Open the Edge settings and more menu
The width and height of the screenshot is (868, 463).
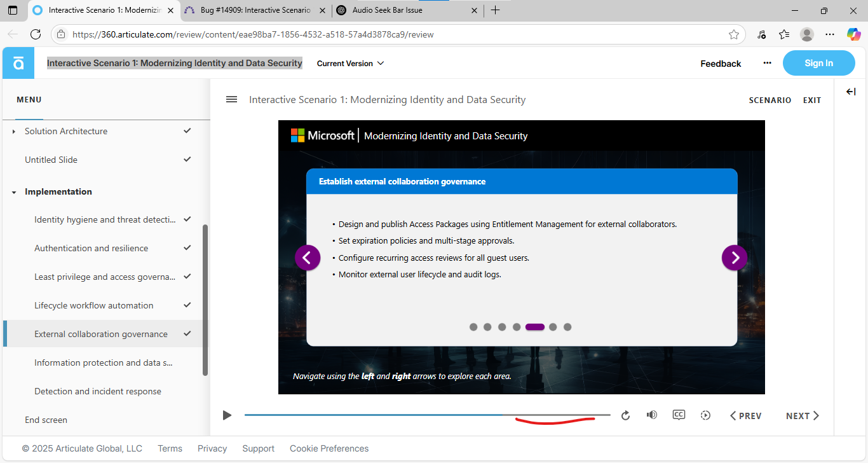click(x=830, y=34)
